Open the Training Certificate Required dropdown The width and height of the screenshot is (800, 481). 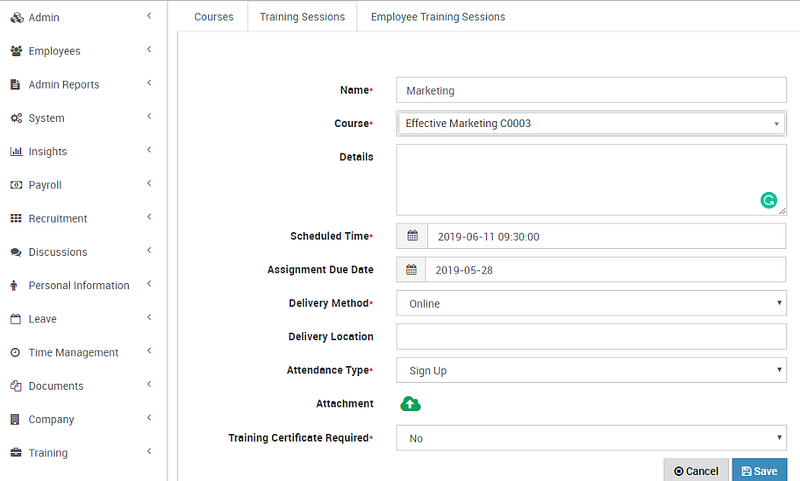point(591,438)
